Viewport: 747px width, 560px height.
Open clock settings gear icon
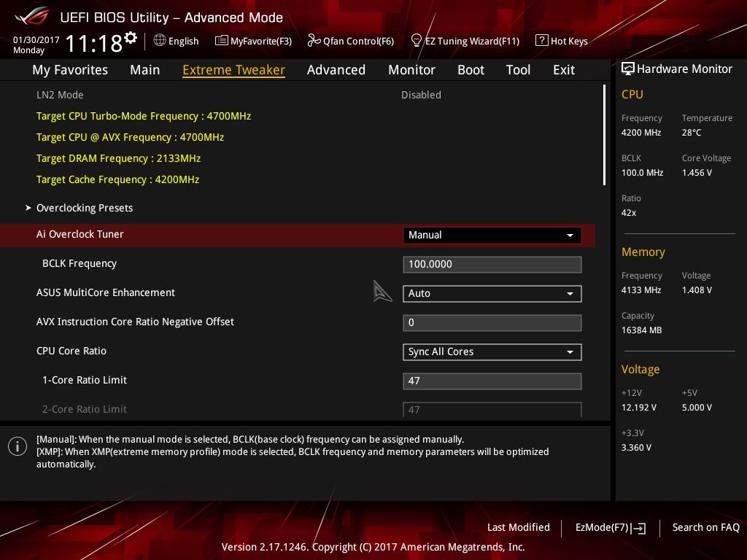131,38
